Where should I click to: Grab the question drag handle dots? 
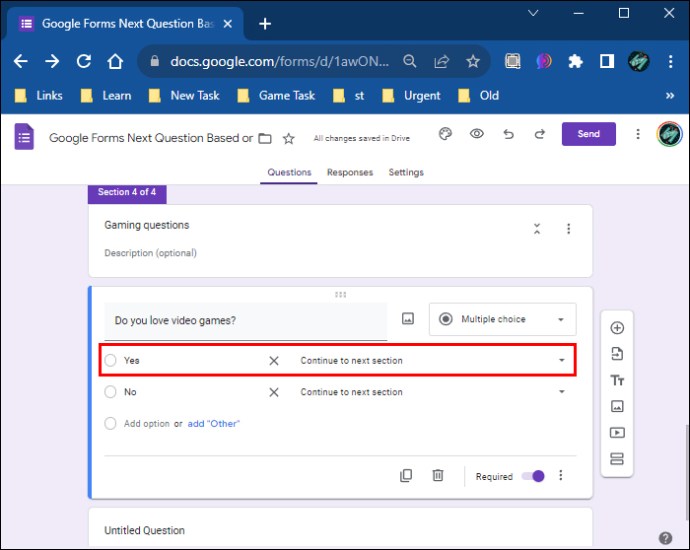(341, 294)
